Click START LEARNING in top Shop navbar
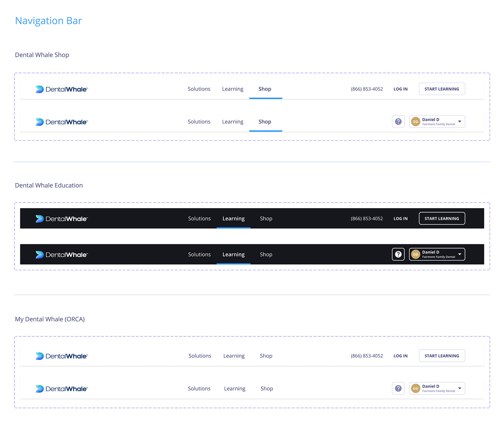 pos(442,89)
